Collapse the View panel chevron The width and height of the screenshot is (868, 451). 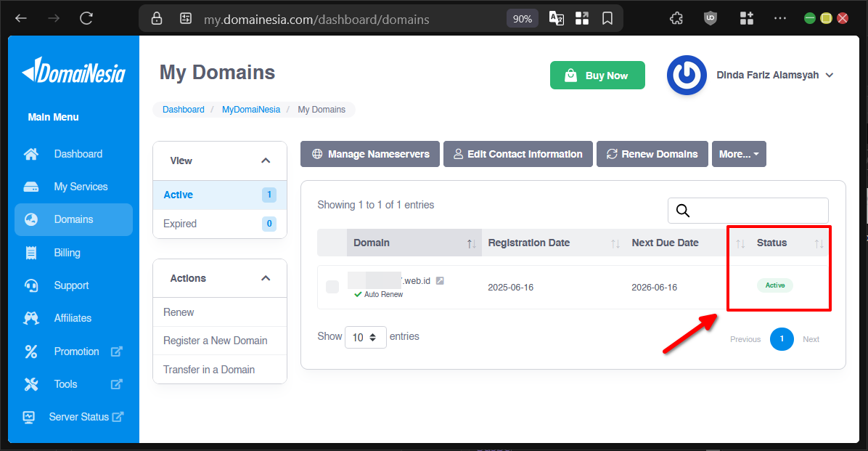266,161
